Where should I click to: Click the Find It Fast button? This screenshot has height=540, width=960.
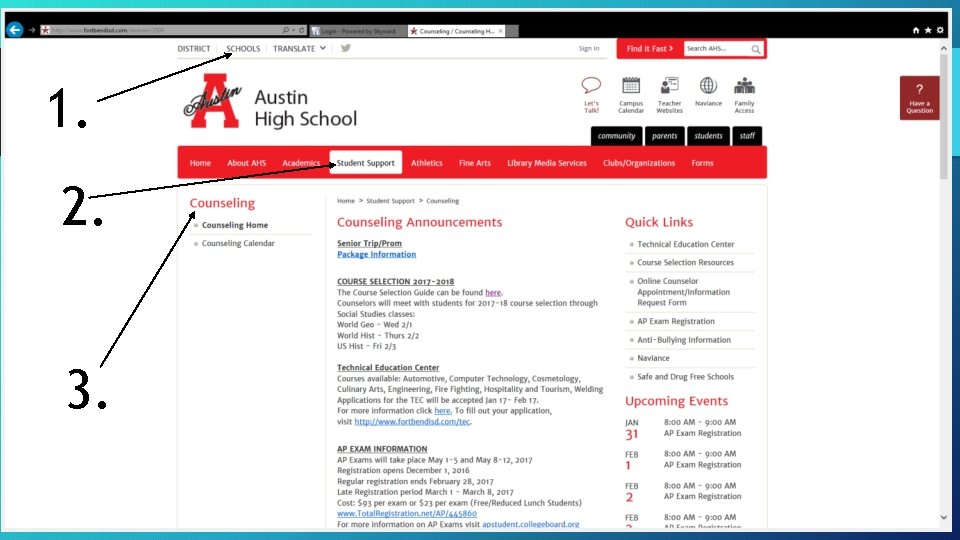[x=650, y=48]
